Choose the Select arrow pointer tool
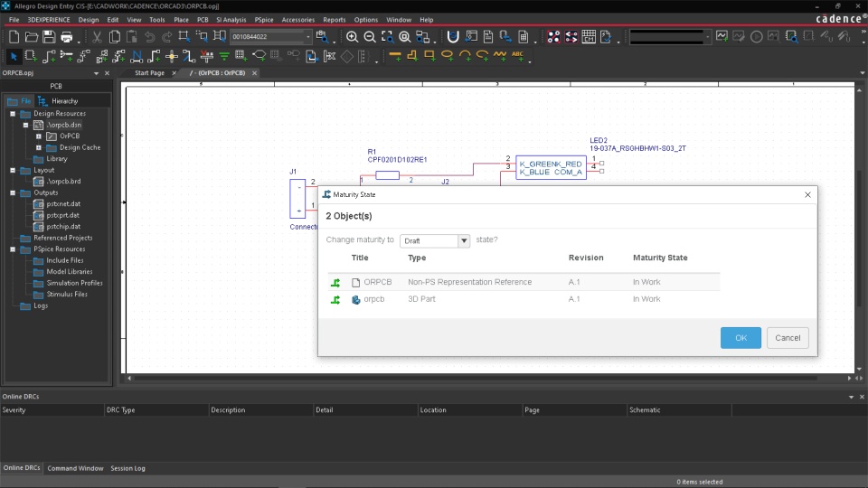The image size is (868, 488). tap(13, 56)
